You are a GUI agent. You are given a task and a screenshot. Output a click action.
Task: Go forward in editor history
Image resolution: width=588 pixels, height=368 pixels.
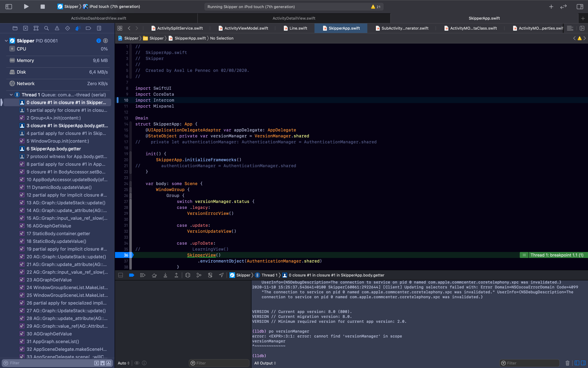[x=137, y=28]
